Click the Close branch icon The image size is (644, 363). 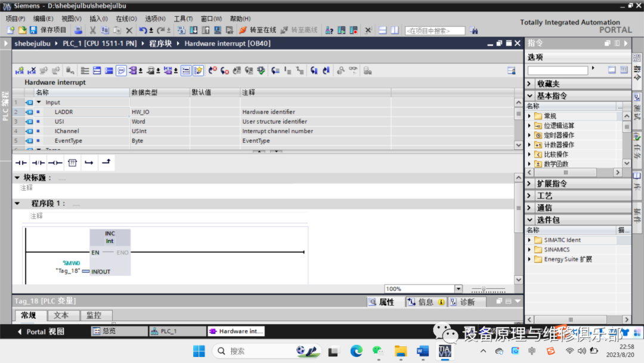106,162
